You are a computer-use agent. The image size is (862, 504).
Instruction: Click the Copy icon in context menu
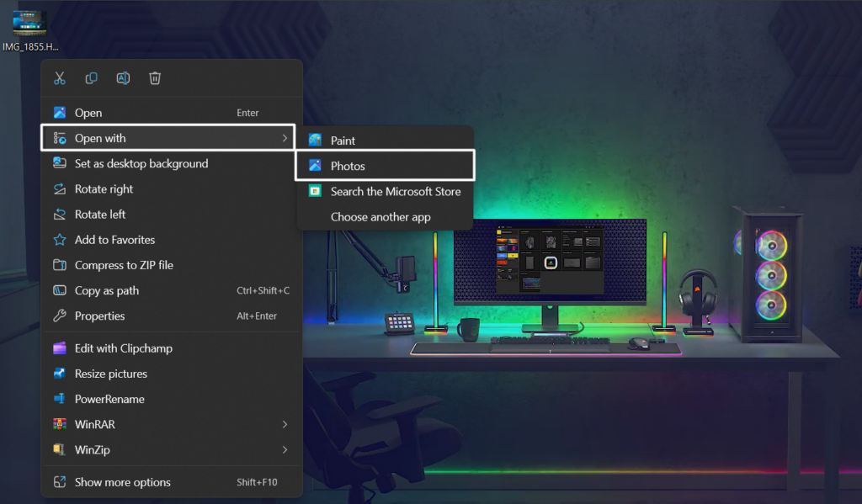point(91,78)
